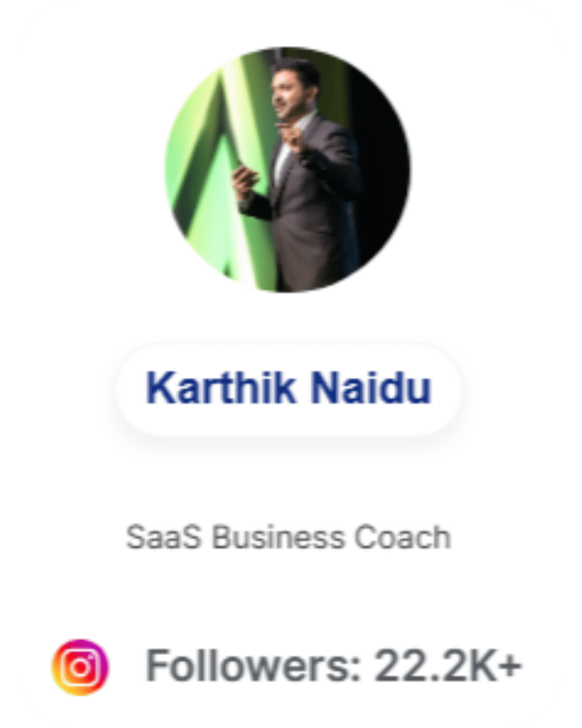
Task: Open Karthik Naidu's circular profile photo
Action: (287, 170)
